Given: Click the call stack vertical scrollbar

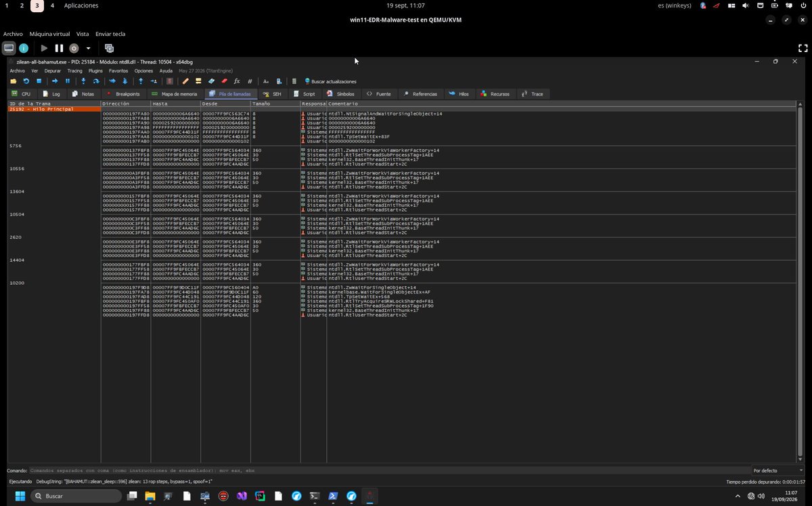Looking at the screenshot, I should click(x=800, y=283).
